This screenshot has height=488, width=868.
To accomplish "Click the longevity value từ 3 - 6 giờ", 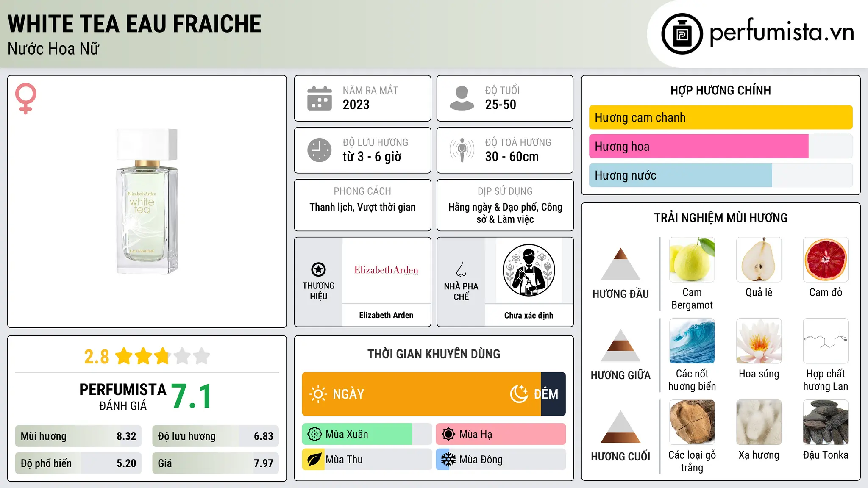I will point(372,157).
